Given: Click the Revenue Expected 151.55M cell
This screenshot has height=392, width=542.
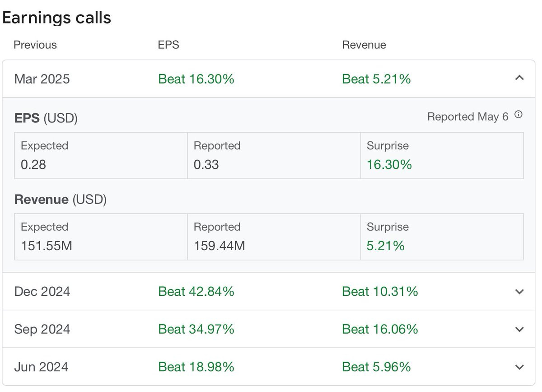Looking at the screenshot, I should pyautogui.click(x=101, y=237).
